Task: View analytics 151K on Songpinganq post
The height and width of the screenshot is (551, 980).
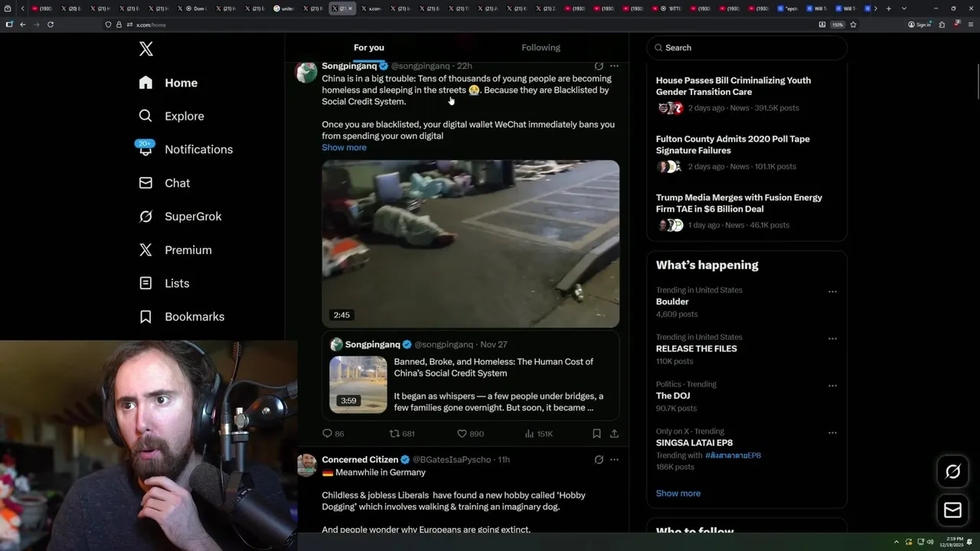Action: tap(539, 434)
